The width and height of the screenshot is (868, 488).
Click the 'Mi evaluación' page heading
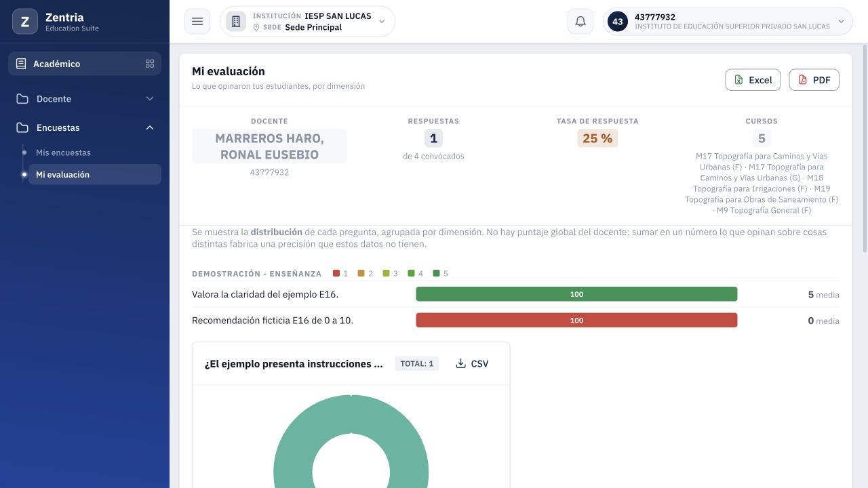[229, 71]
